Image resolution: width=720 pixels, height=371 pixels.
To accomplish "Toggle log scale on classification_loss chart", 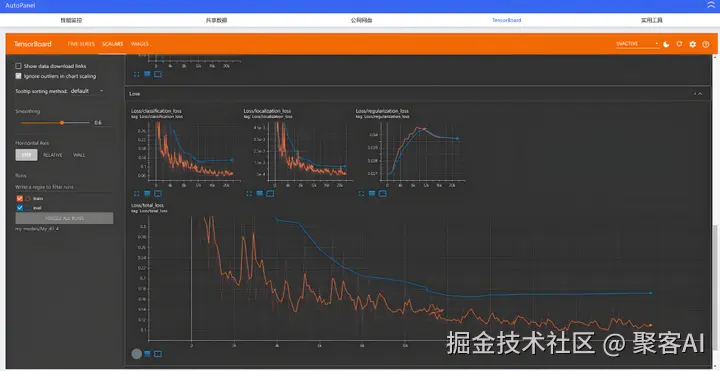I will pos(147,193).
